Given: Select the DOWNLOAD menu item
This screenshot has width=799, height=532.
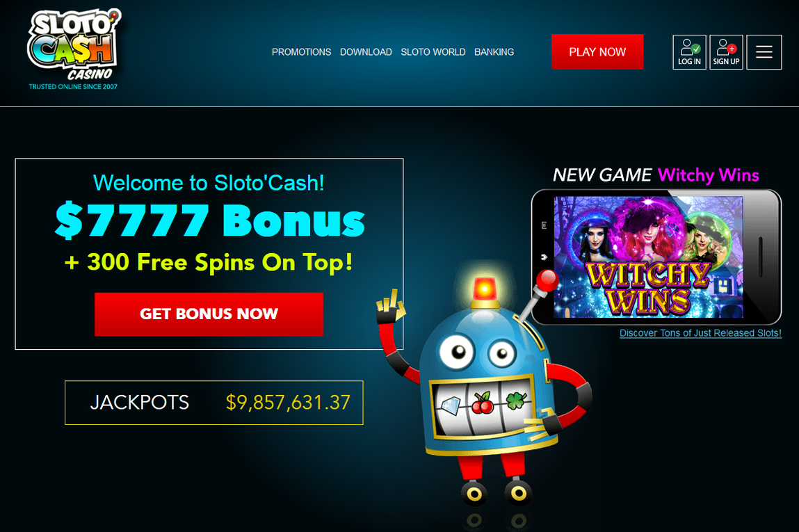Looking at the screenshot, I should point(366,52).
